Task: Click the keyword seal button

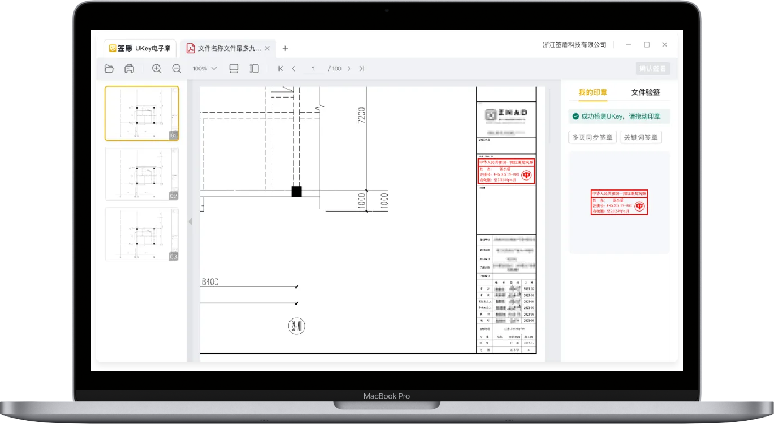Action: tap(642, 138)
